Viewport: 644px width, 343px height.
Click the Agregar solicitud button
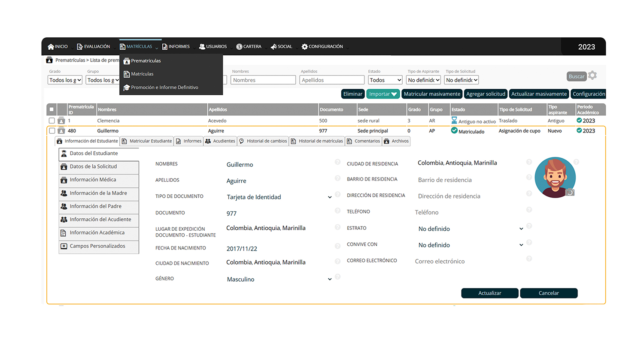pos(486,94)
